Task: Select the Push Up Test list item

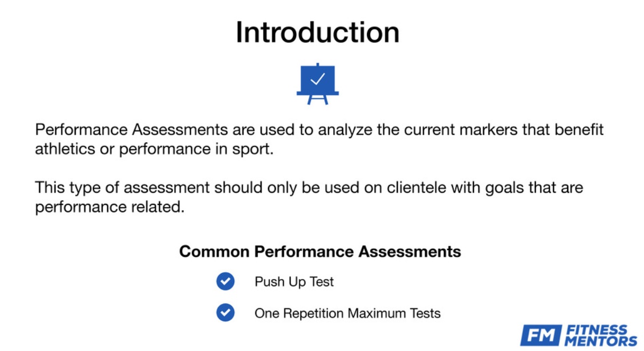Action: tap(294, 282)
